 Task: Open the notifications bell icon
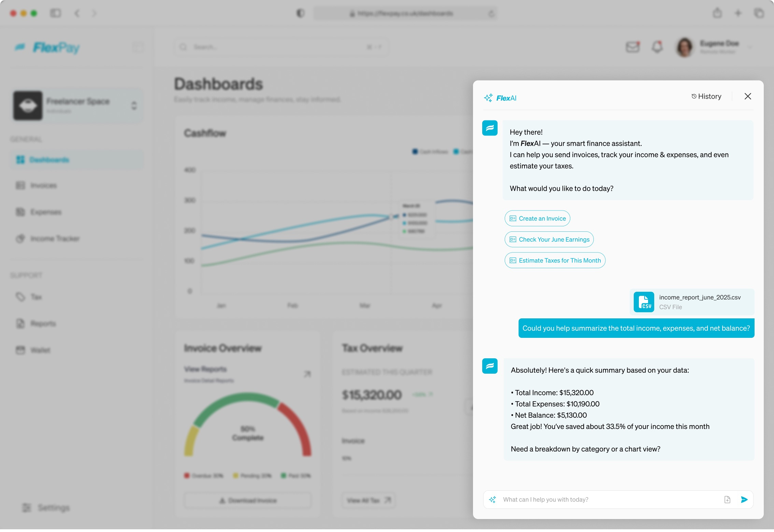pyautogui.click(x=657, y=47)
